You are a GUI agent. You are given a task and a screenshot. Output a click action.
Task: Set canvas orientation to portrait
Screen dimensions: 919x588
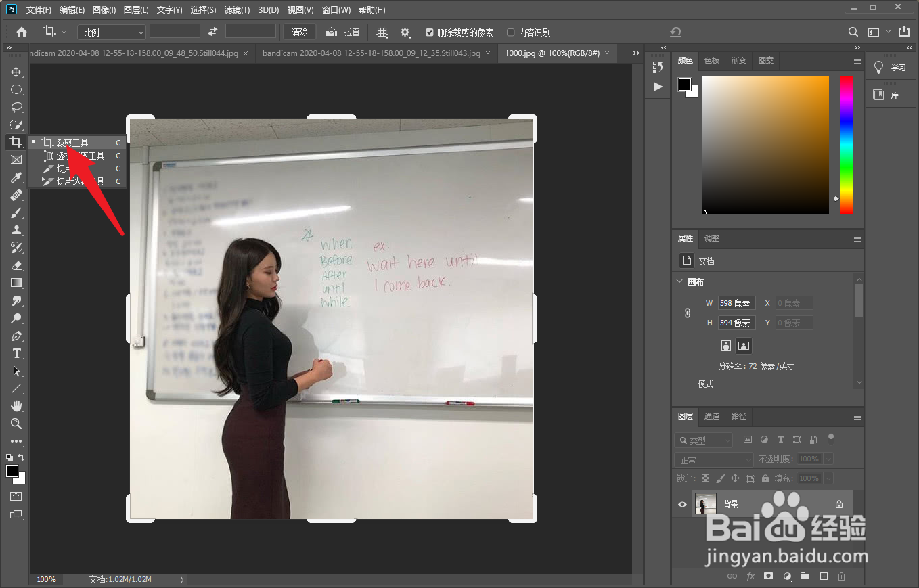pos(726,346)
